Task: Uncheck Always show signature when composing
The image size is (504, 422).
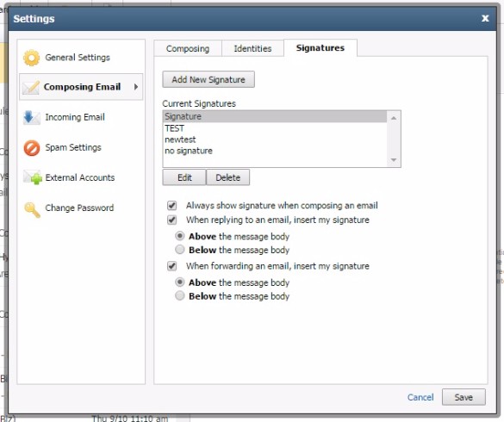Action: (172, 205)
